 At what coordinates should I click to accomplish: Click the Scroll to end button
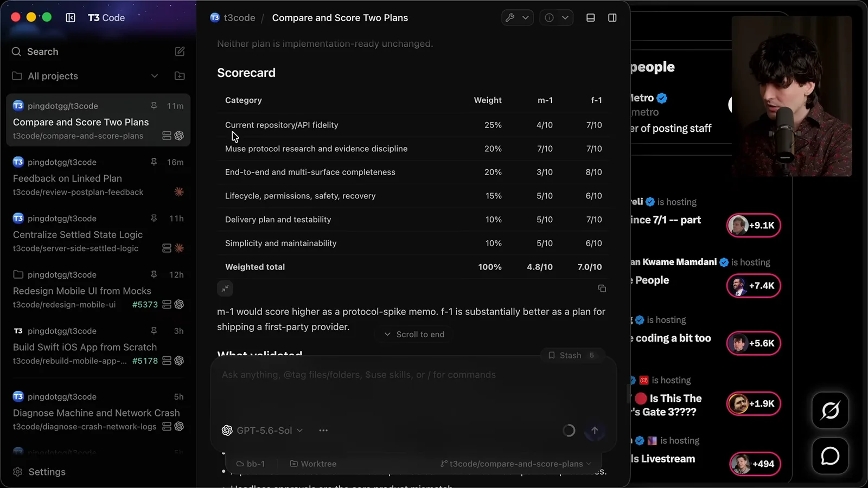(414, 335)
